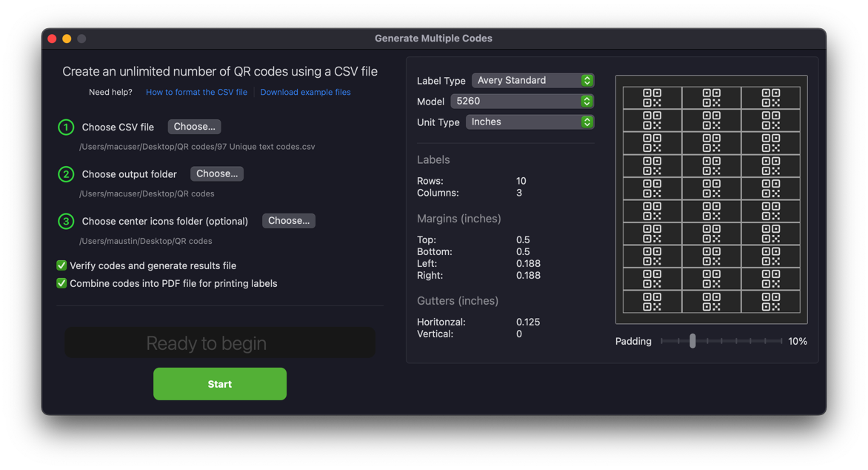Close the Generate Multiple Codes window
868x470 pixels.
coord(52,39)
